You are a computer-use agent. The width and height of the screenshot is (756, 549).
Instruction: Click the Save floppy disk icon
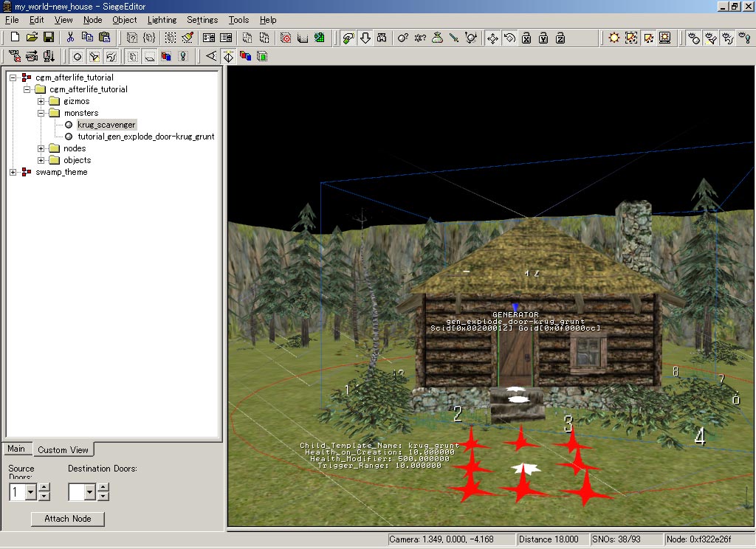(x=49, y=38)
